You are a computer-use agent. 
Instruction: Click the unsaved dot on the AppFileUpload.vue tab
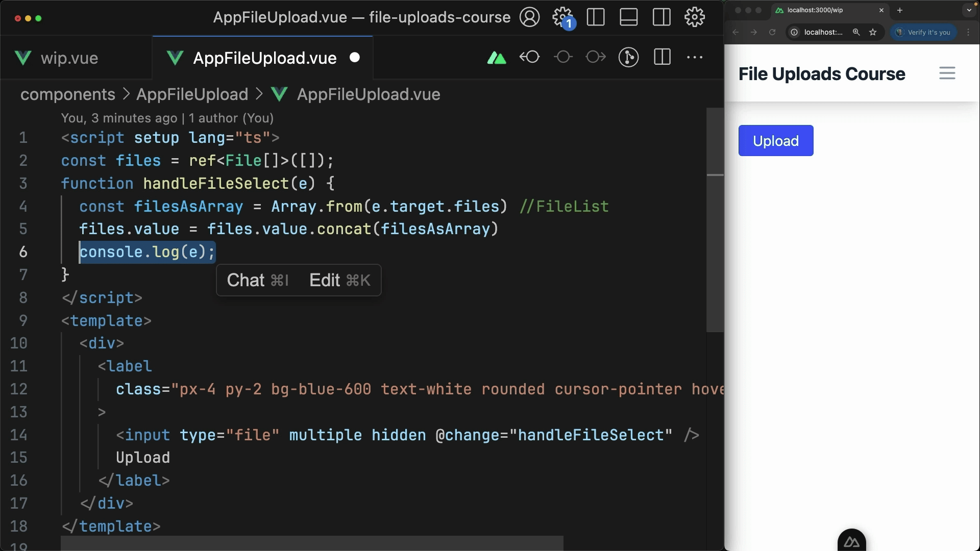(355, 58)
